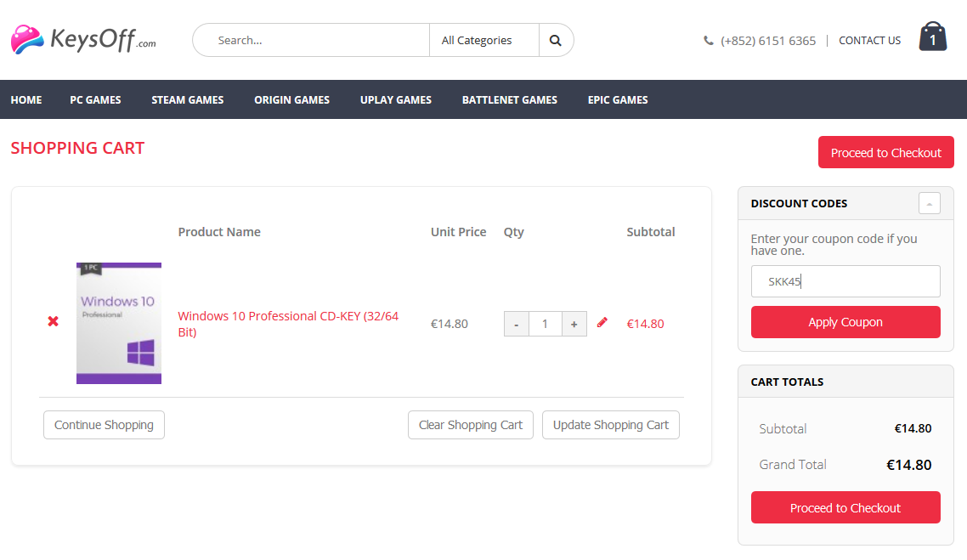
Task: Click the quantity value field
Action: (546, 324)
